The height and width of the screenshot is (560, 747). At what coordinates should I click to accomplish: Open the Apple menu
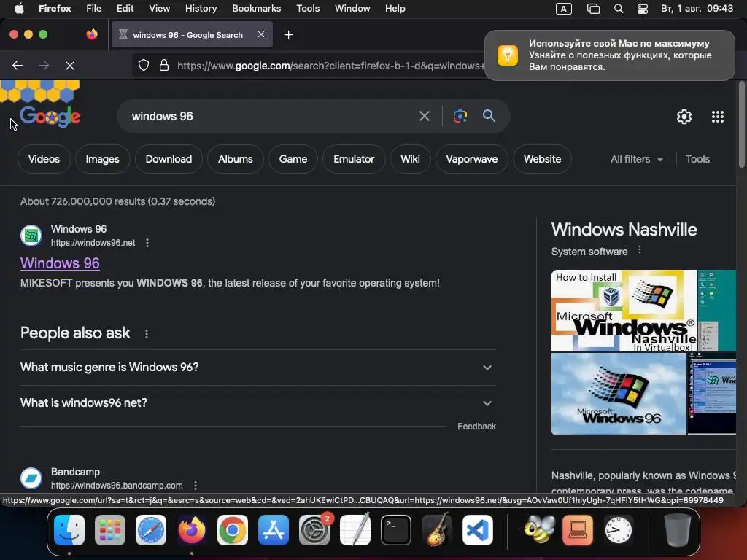click(19, 9)
